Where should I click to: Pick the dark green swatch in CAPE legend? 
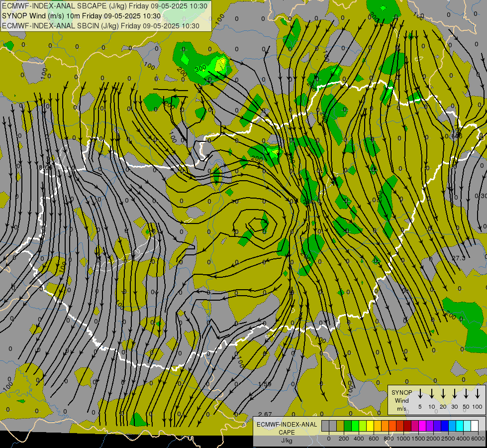click(348, 426)
